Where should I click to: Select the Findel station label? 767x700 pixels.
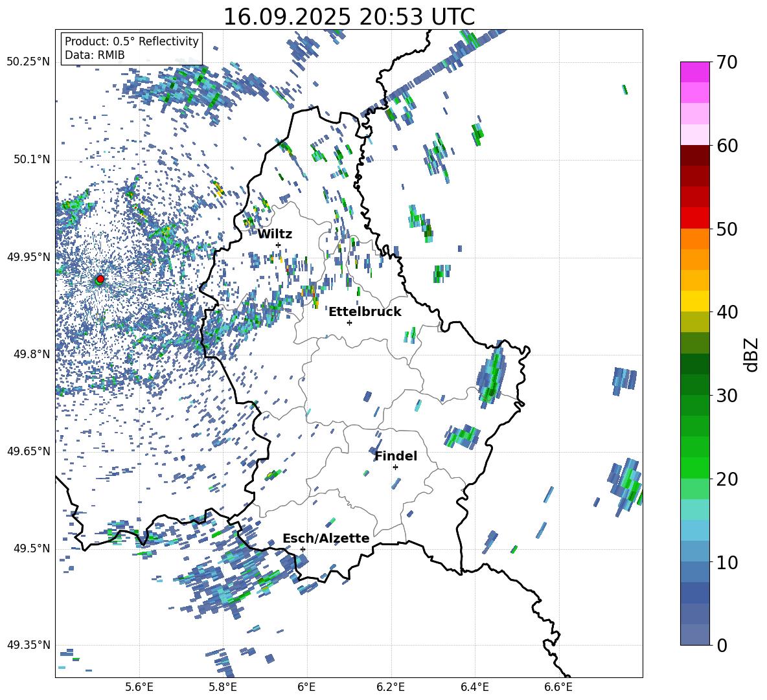point(396,456)
